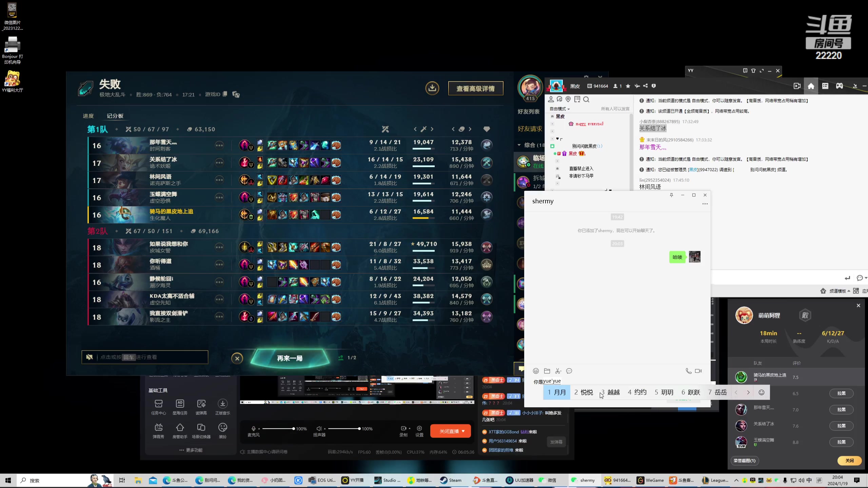Expand 综合 friends group
This screenshot has height=488, width=868.
pos(519,145)
